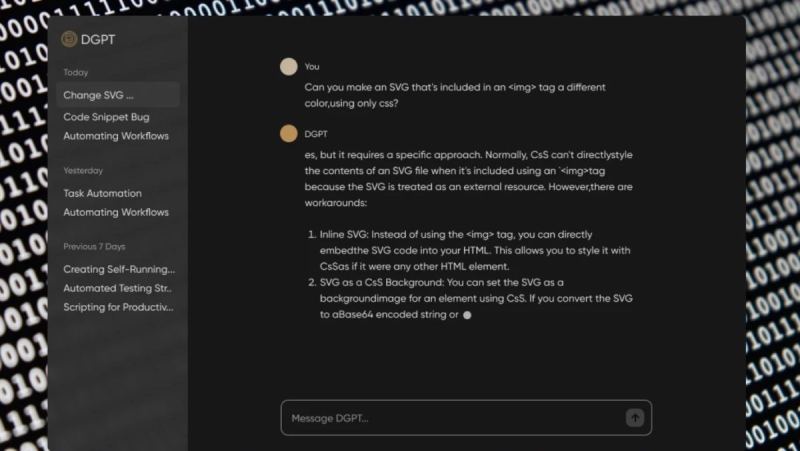Open the "Code Snippet Bug" conversation
Image resolution: width=800 pixels, height=451 pixels.
[x=106, y=117]
